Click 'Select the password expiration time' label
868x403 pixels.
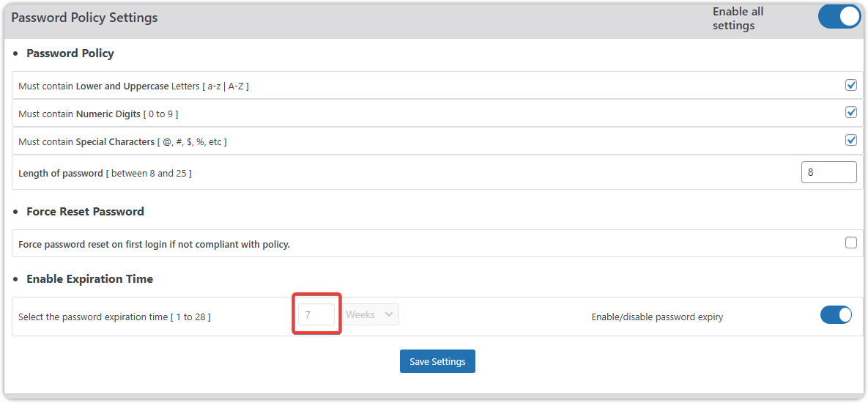coord(114,317)
